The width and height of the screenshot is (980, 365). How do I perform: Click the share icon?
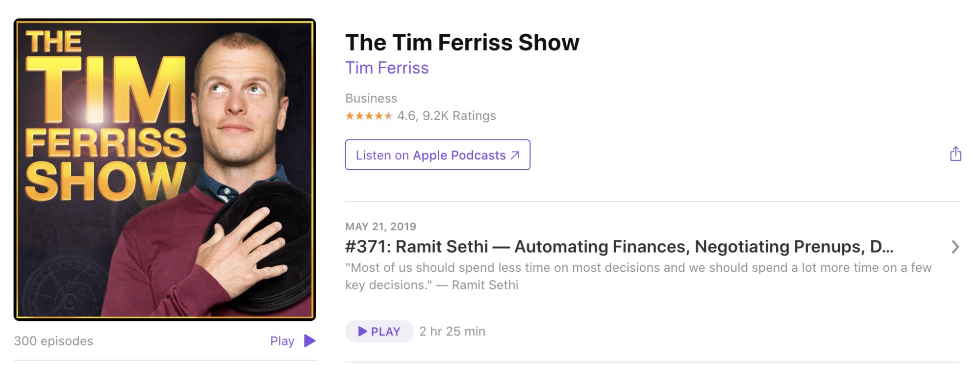(x=955, y=155)
